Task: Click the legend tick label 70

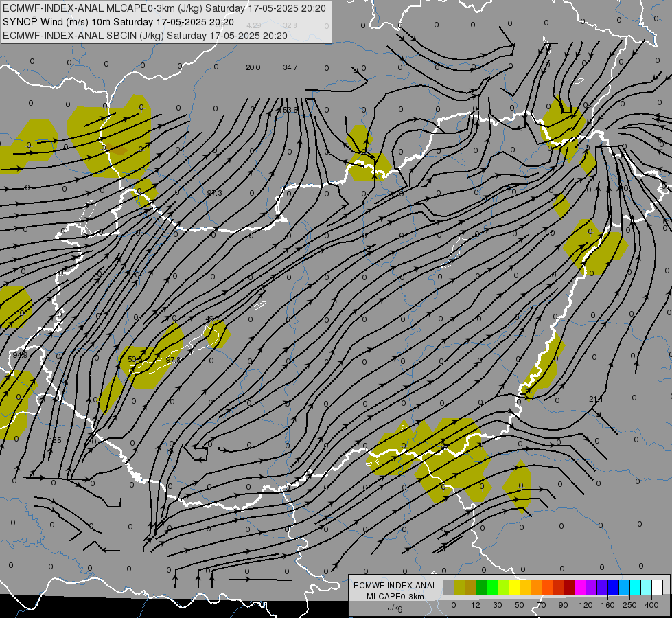Action: tap(542, 605)
